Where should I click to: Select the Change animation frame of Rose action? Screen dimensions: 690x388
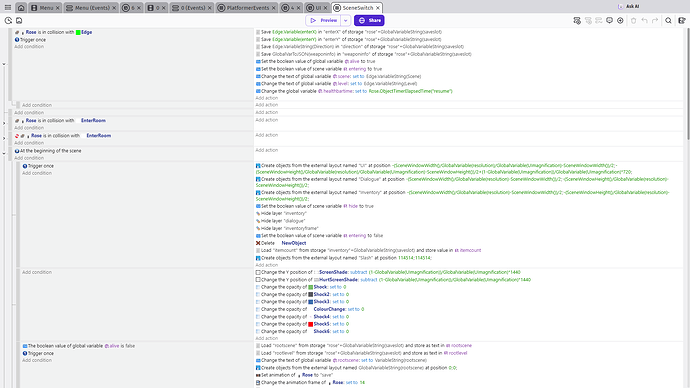pyautogui.click(x=310, y=383)
